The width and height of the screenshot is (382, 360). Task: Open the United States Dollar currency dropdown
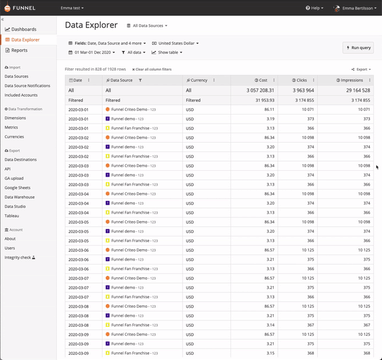click(x=175, y=43)
